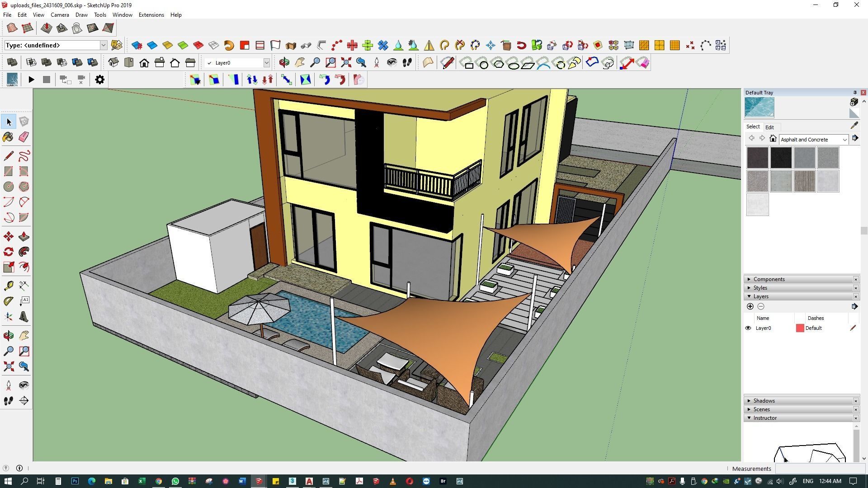Expand the Components panel

pos(769,279)
